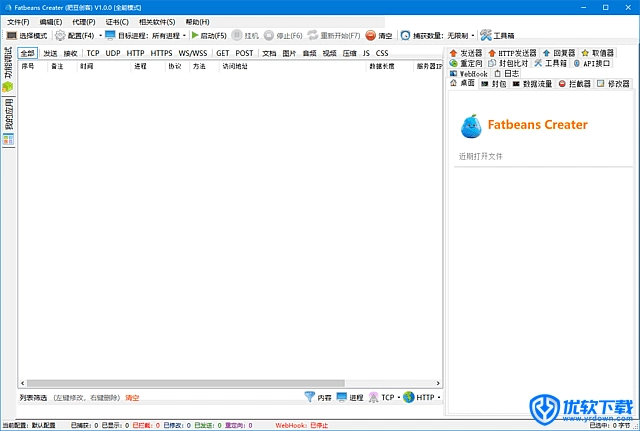Click the orange 清空 filter link

click(132, 398)
